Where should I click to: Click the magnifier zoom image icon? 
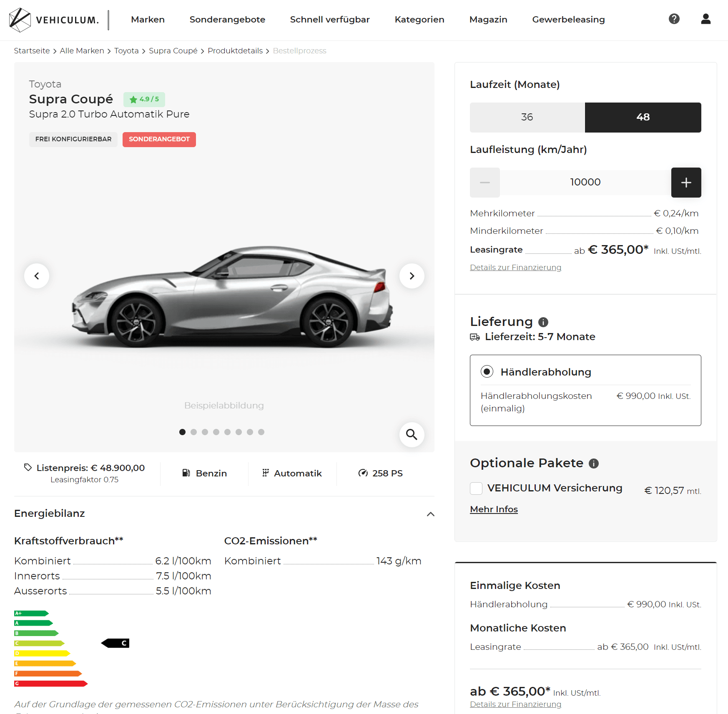point(412,435)
